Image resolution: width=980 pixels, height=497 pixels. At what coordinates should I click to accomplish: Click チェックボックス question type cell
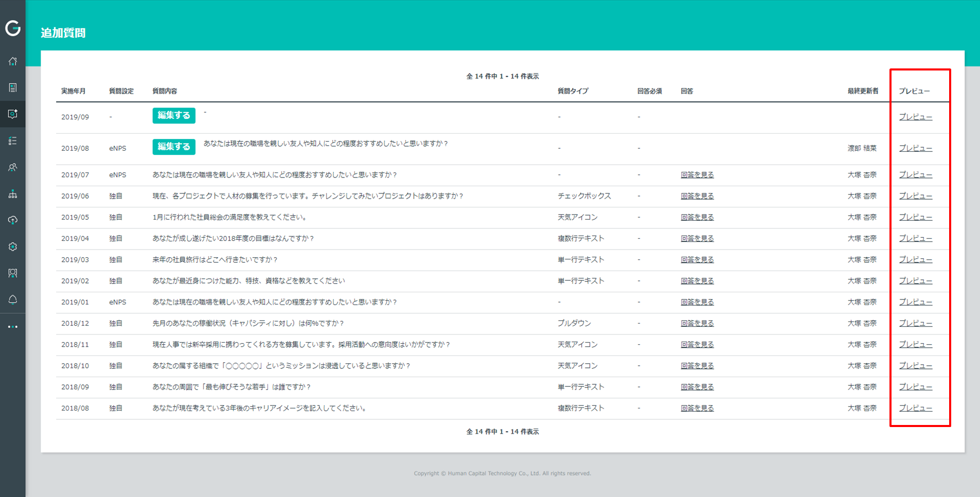[x=584, y=196]
